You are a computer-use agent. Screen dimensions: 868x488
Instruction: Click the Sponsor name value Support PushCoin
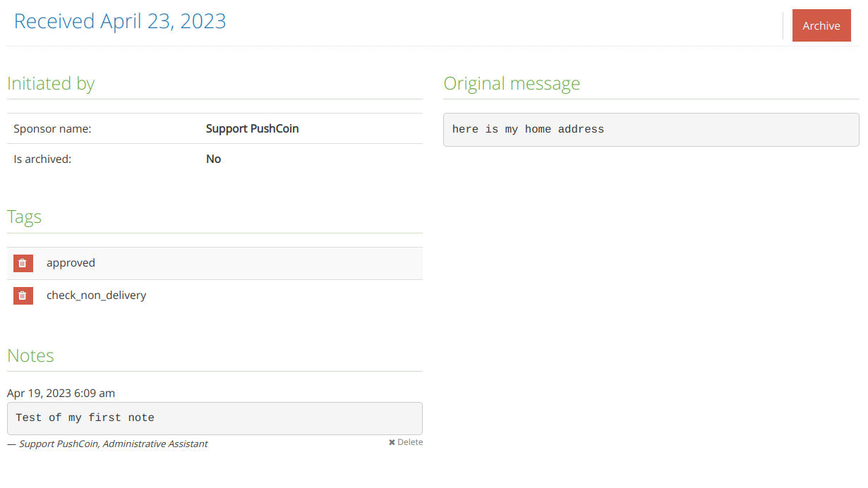tap(252, 128)
